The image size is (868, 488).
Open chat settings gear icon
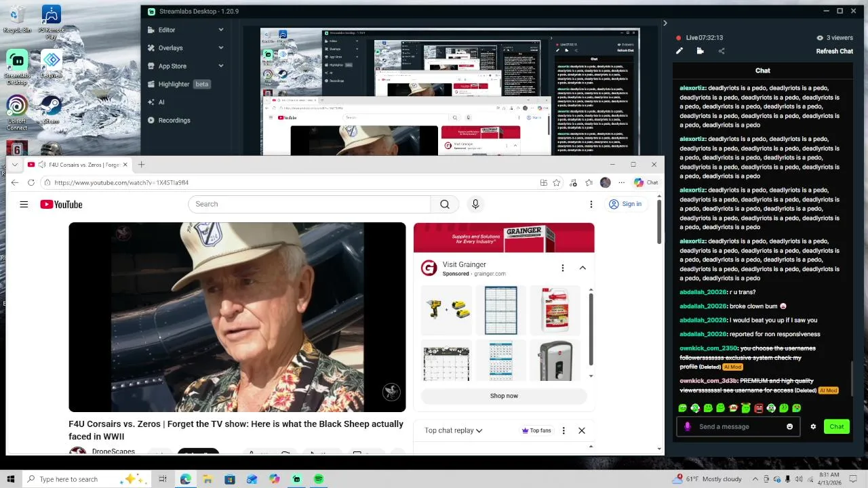[x=813, y=426]
